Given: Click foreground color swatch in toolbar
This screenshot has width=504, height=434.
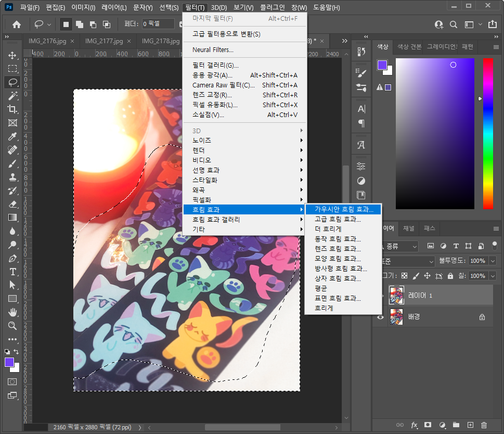Looking at the screenshot, I should coord(9,363).
